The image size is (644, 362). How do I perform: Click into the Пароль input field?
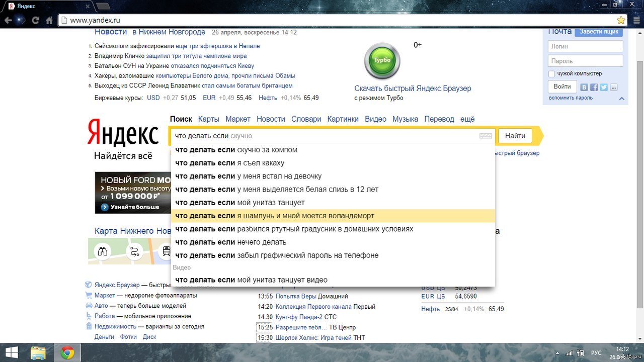pyautogui.click(x=585, y=61)
